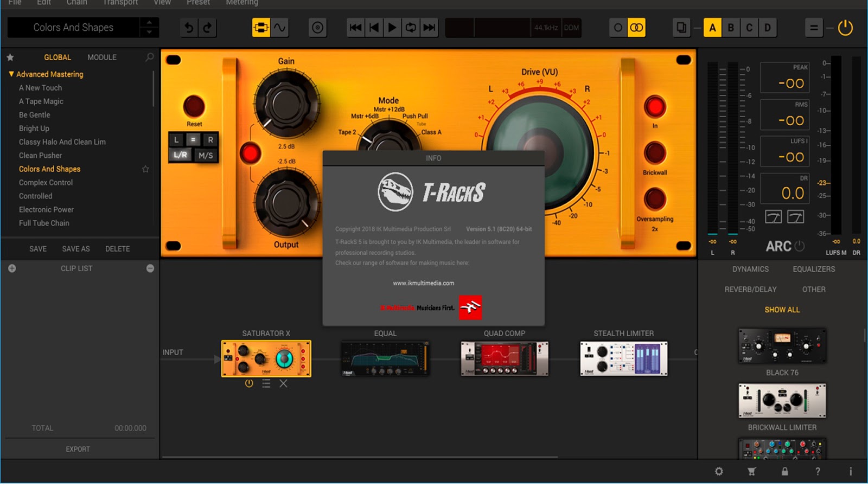Select snapshot B
Image resolution: width=868 pixels, height=488 pixels.
731,28
